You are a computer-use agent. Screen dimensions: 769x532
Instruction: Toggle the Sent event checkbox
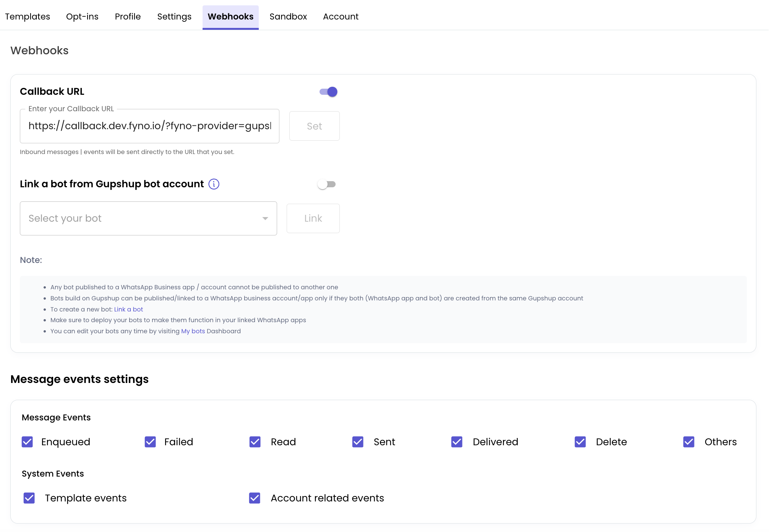(358, 442)
